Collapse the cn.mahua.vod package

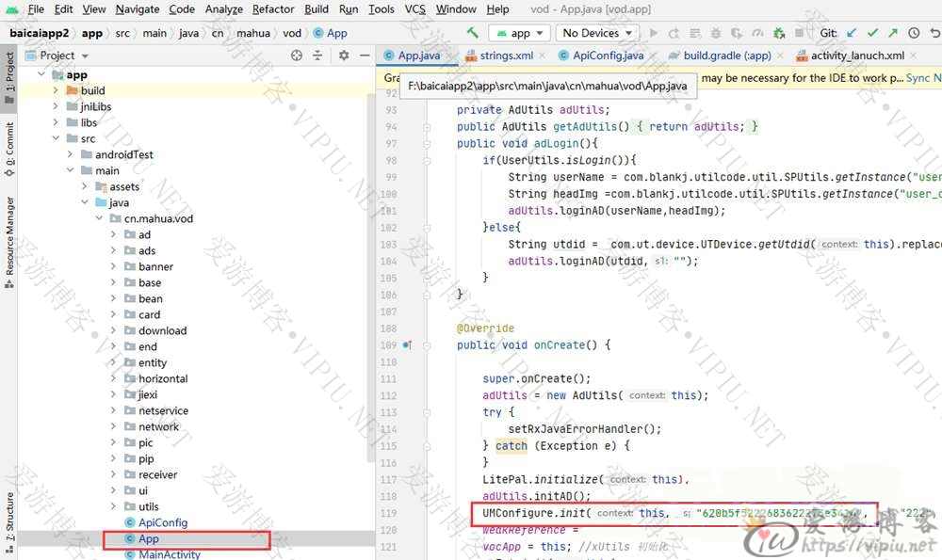99,218
